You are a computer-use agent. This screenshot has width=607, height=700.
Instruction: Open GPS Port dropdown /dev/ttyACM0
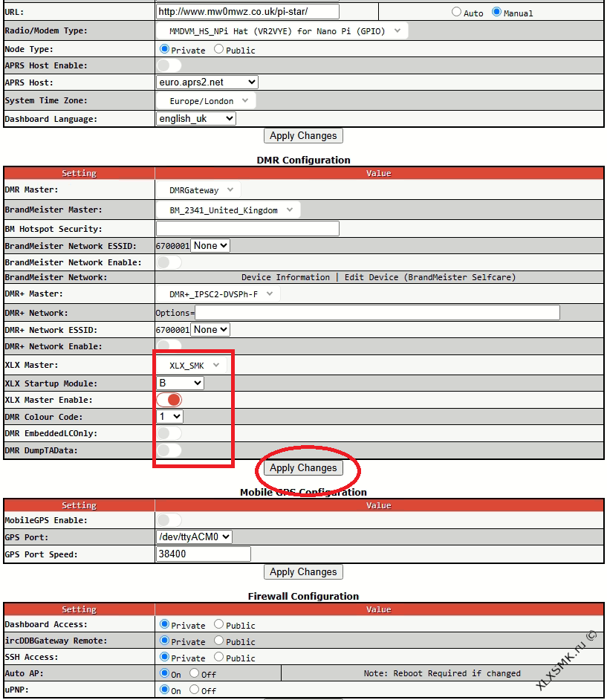(x=194, y=537)
